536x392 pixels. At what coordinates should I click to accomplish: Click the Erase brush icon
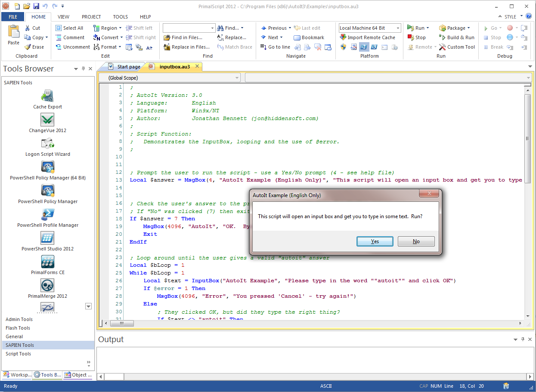(28, 47)
